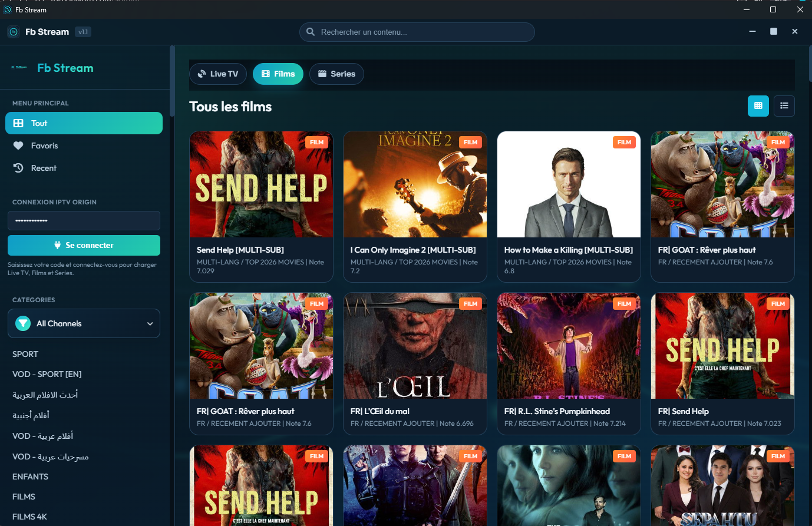Click the sidebar vertical scrollbar
Viewport: 812px width, 526px height.
click(x=172, y=81)
